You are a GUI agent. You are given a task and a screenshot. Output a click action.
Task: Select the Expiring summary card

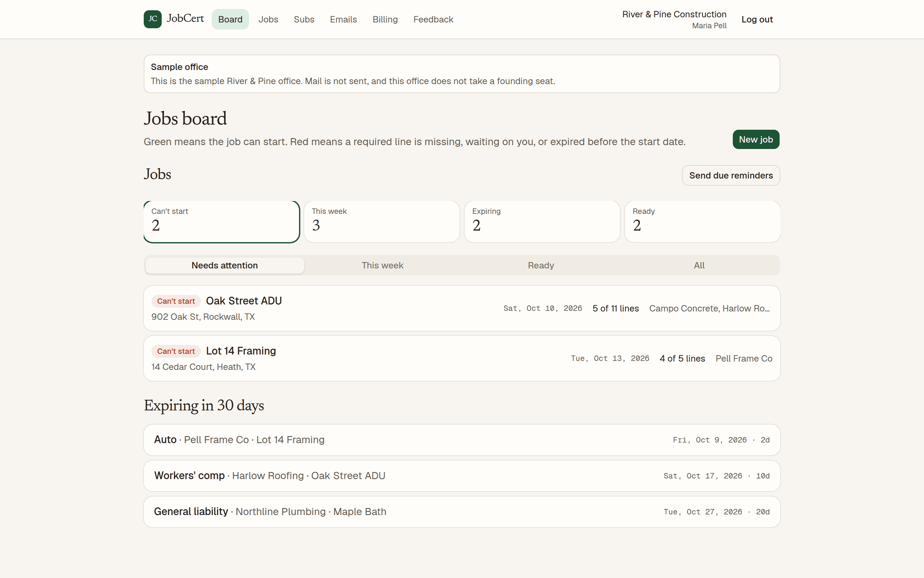tap(542, 222)
